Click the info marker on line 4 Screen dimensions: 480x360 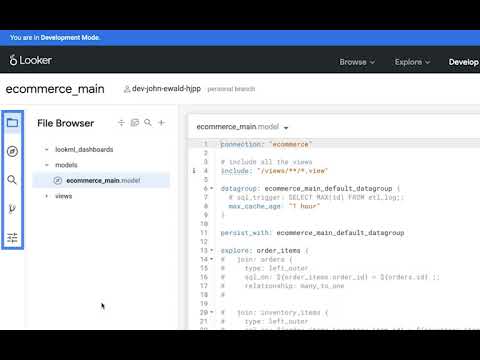coord(194,171)
